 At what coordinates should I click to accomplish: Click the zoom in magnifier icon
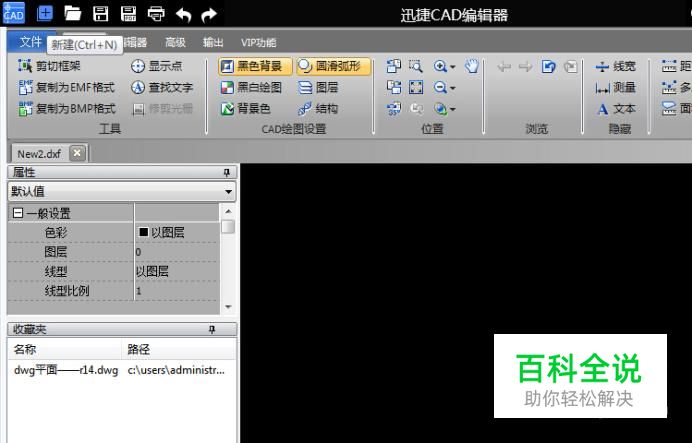tap(440, 66)
